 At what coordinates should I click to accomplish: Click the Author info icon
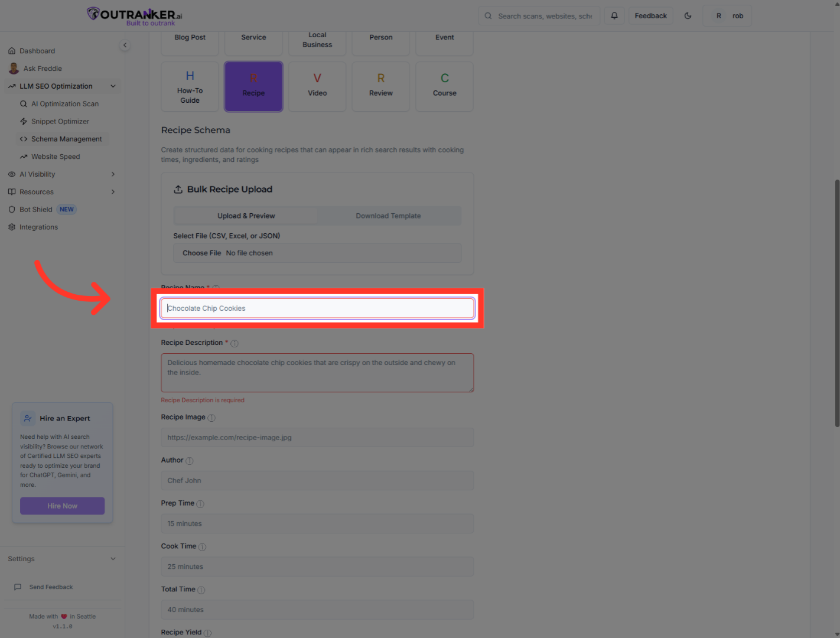tap(190, 461)
